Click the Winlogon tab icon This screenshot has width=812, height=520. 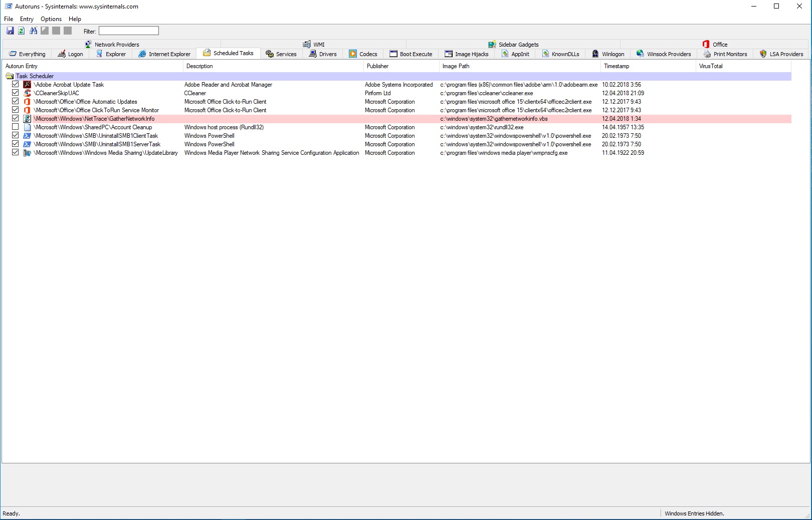[x=595, y=54]
